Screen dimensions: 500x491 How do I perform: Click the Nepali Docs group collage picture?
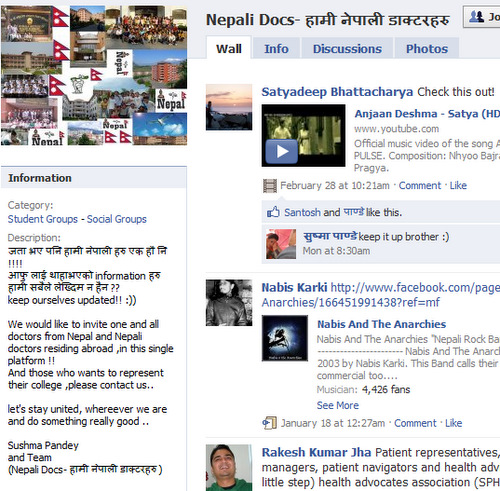tap(94, 75)
